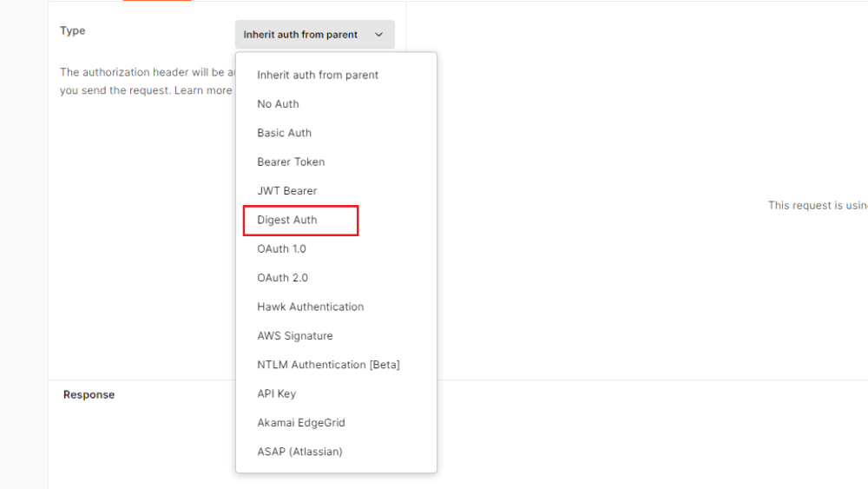Screen dimensions: 868x489
Task: Choose No Auth from the list
Action: [x=278, y=104]
